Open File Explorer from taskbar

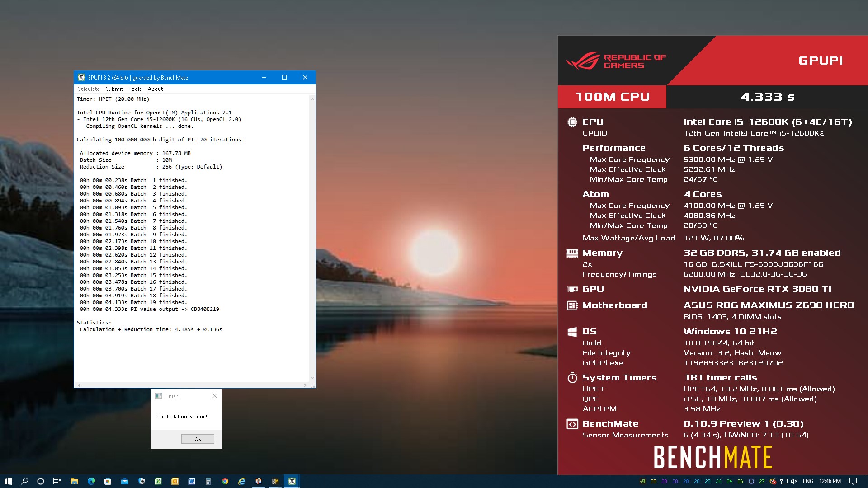75,481
